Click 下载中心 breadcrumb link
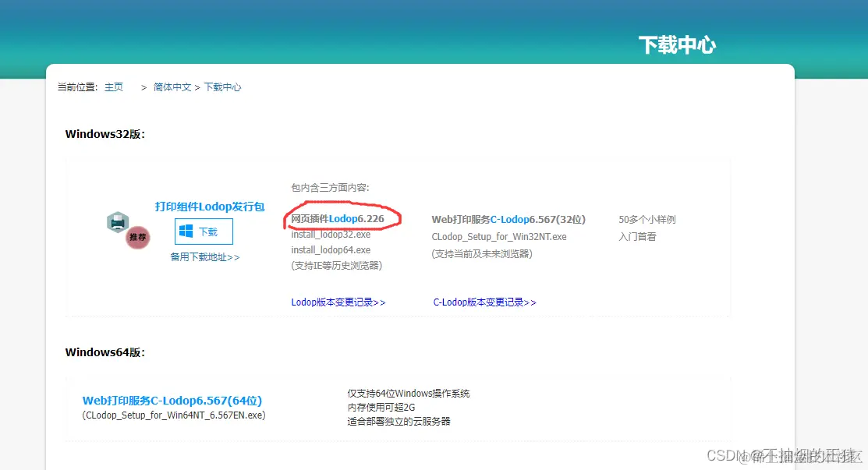Image resolution: width=868 pixels, height=470 pixels. pyautogui.click(x=222, y=87)
